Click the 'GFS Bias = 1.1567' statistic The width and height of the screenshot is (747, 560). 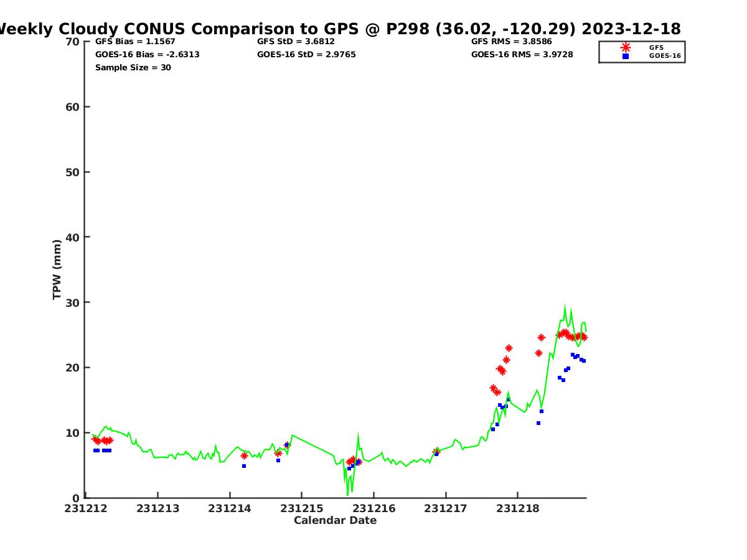click(135, 42)
